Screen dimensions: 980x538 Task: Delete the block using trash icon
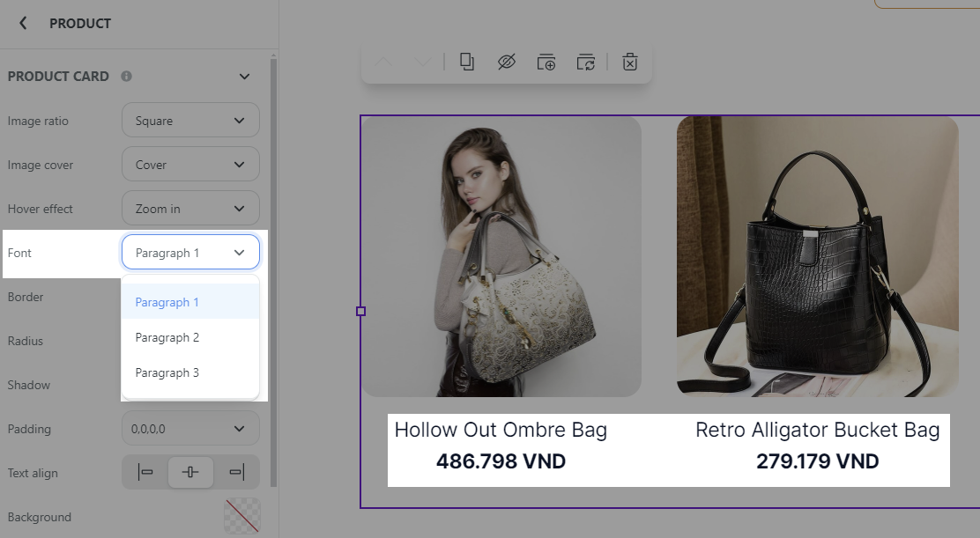[629, 62]
